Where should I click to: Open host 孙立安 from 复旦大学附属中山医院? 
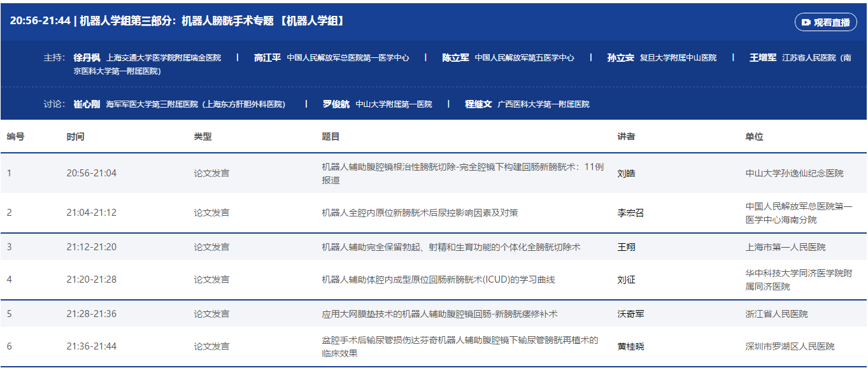[x=620, y=57]
